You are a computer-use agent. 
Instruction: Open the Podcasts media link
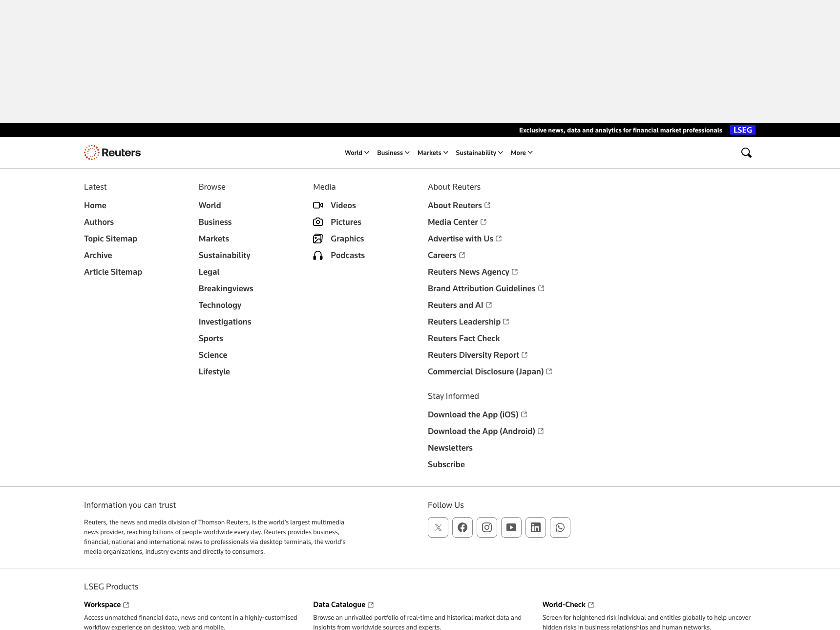pyautogui.click(x=348, y=255)
